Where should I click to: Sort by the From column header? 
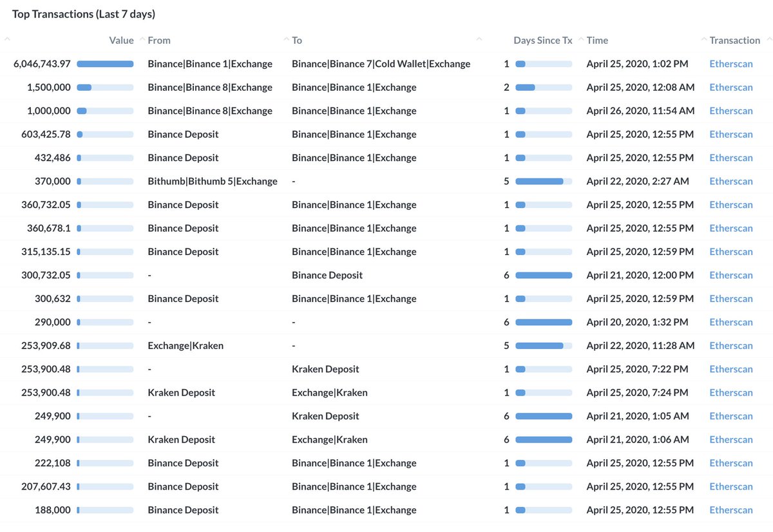(159, 40)
